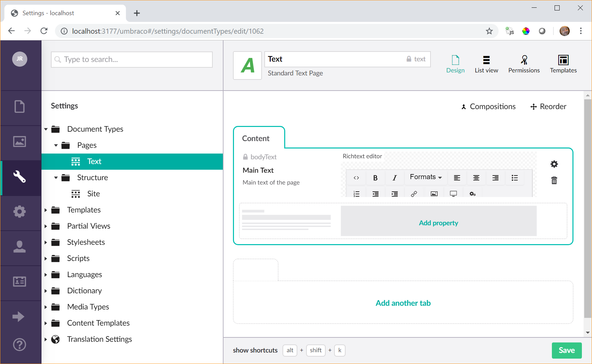Switch to the Design tab
This screenshot has height=364, width=592.
click(x=455, y=64)
